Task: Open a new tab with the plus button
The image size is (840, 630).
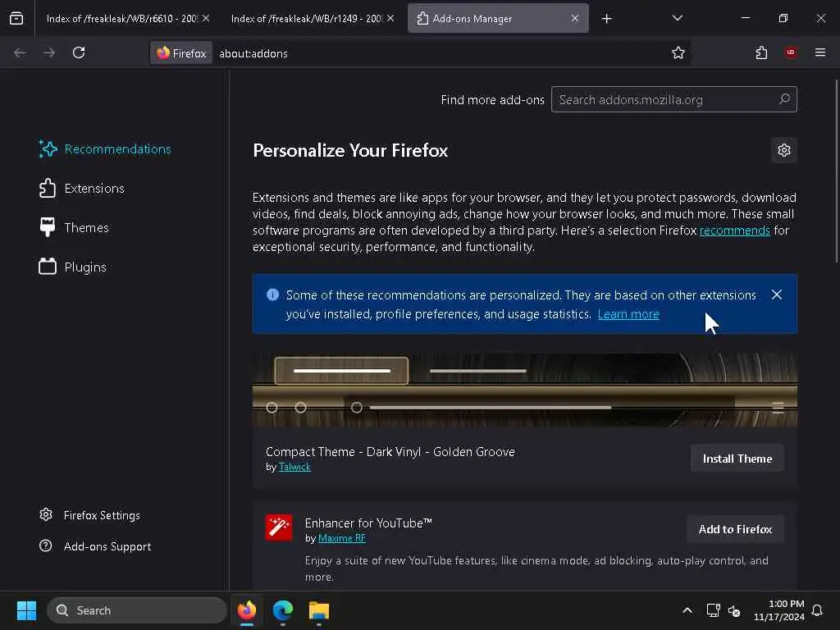Action: click(x=606, y=19)
